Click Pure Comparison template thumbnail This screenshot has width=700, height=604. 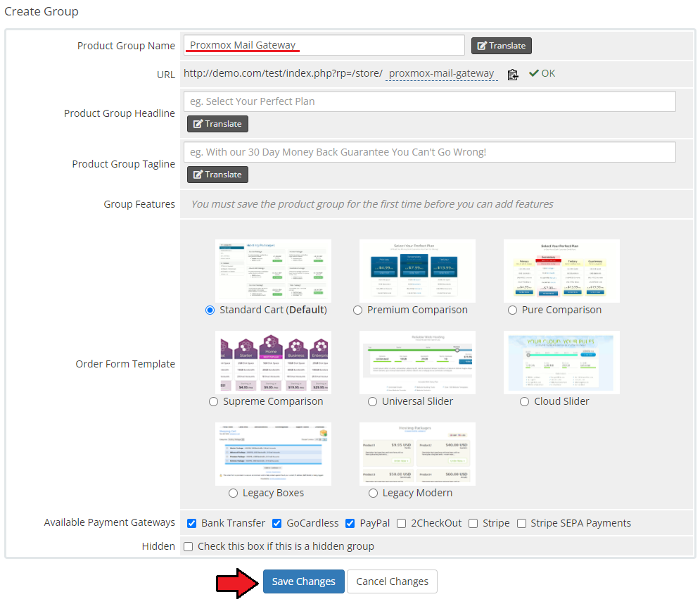(x=561, y=271)
